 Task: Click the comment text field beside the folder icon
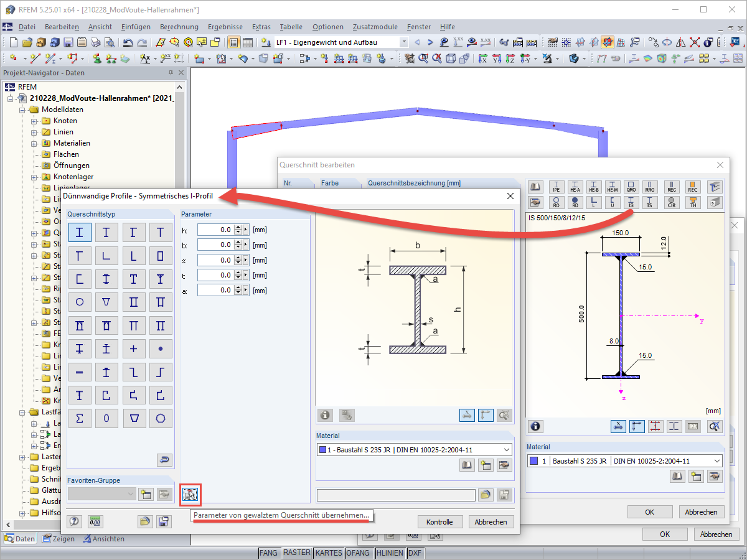(396, 495)
